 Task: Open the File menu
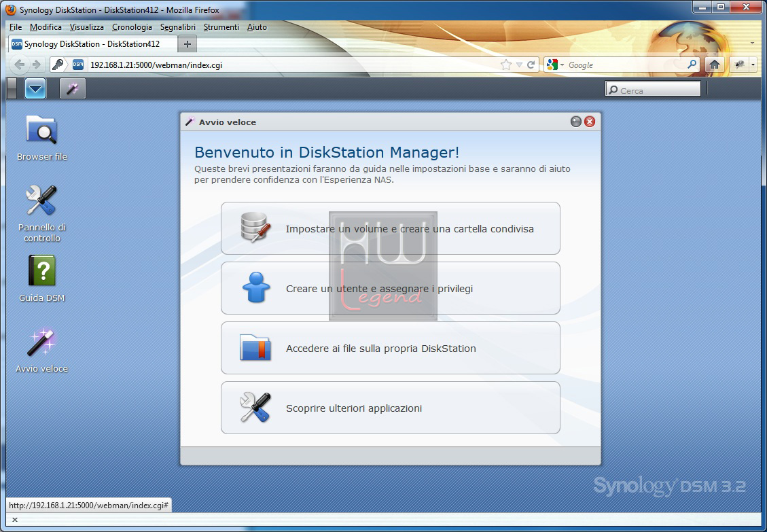click(x=16, y=27)
